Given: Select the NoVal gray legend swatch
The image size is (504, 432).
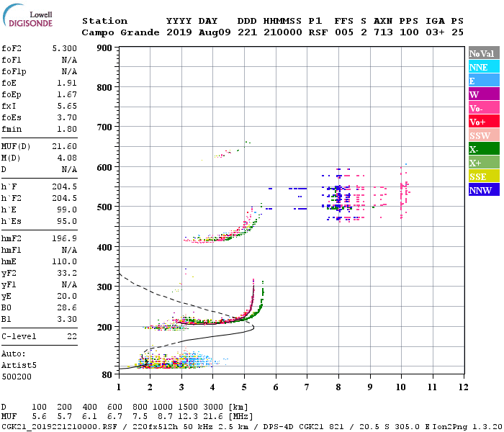Looking at the screenshot, I should click(484, 53).
